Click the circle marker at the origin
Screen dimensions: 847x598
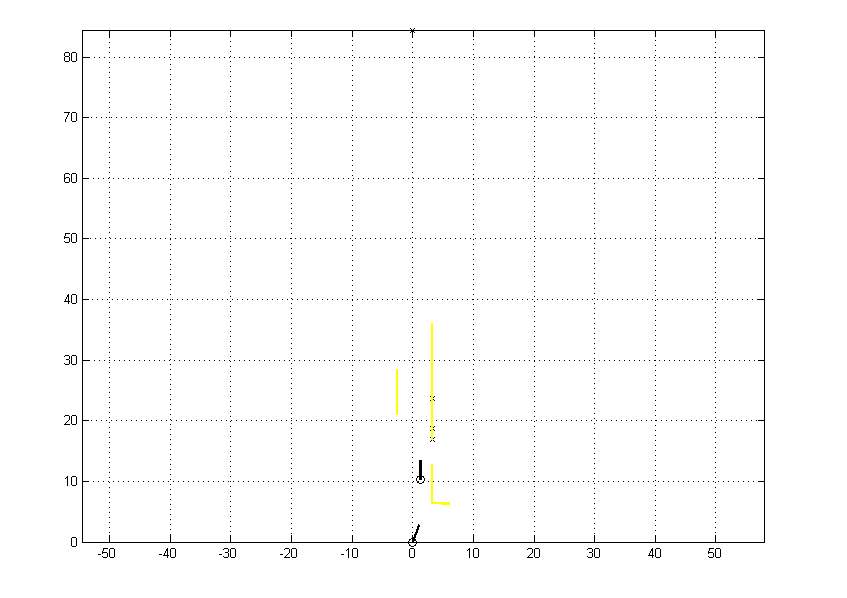tap(412, 542)
